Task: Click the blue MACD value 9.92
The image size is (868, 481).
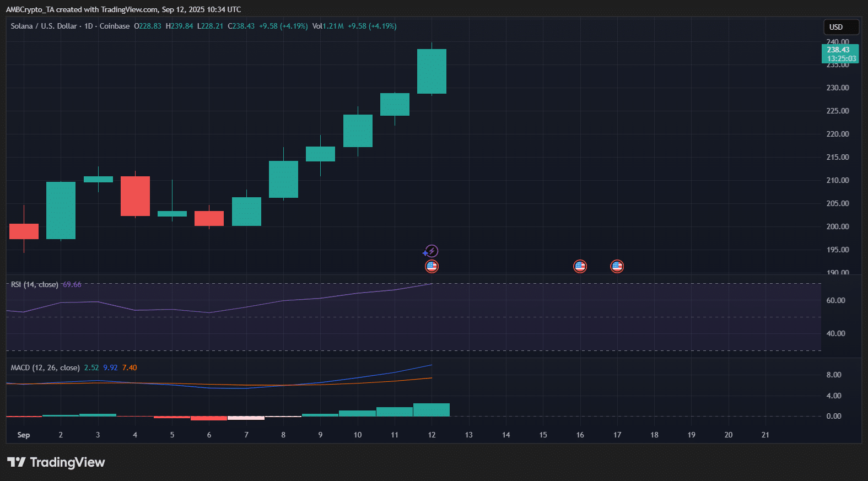Action: tap(110, 367)
